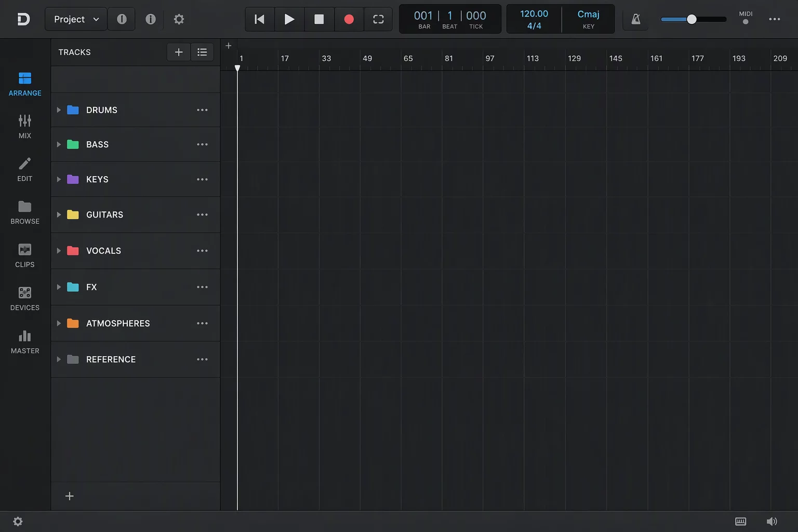Click the info icon beside the gear
This screenshot has height=532, width=798.
[151, 19]
